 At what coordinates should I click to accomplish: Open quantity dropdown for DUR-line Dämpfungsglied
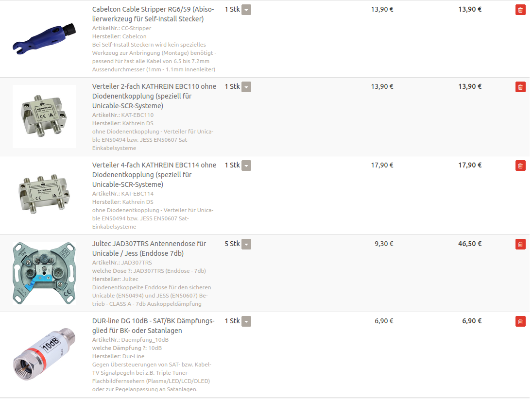[x=246, y=321]
